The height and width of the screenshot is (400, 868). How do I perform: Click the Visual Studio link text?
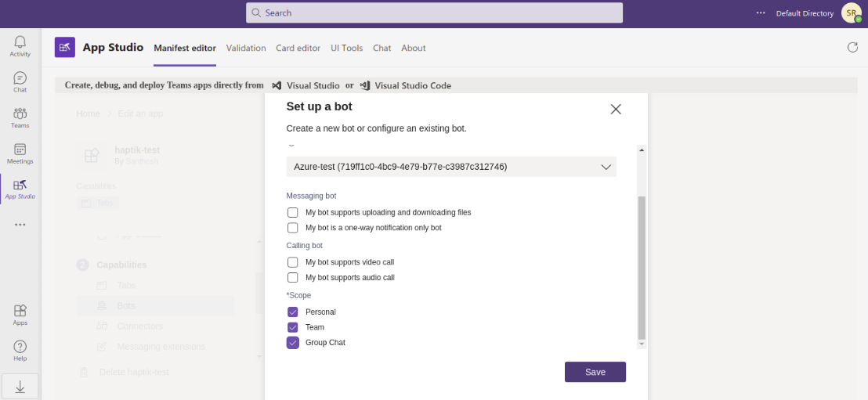313,86
